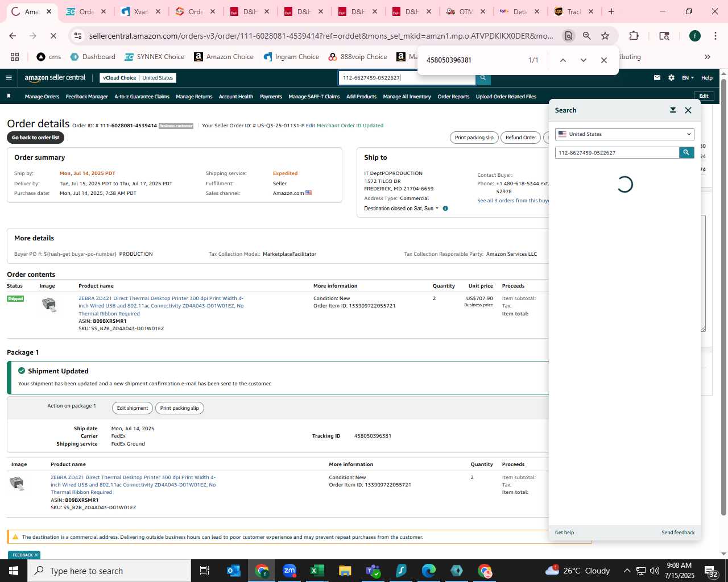The height and width of the screenshot is (582, 728).
Task: Open File Explorer from the taskbar
Action: coord(345,571)
